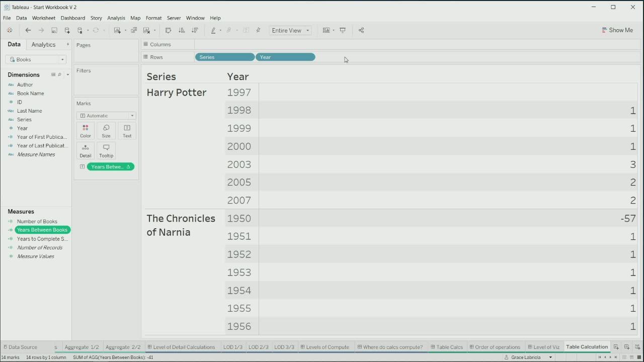
Task: Open the Analysis menu
Action: coord(116,18)
